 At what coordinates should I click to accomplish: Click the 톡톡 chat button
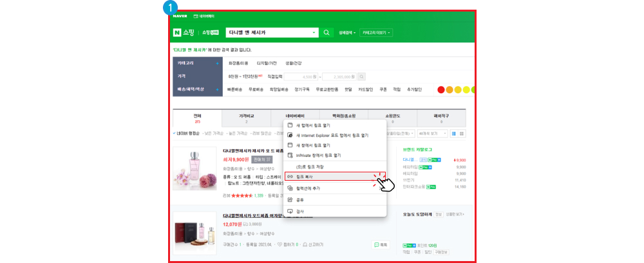[381, 244]
